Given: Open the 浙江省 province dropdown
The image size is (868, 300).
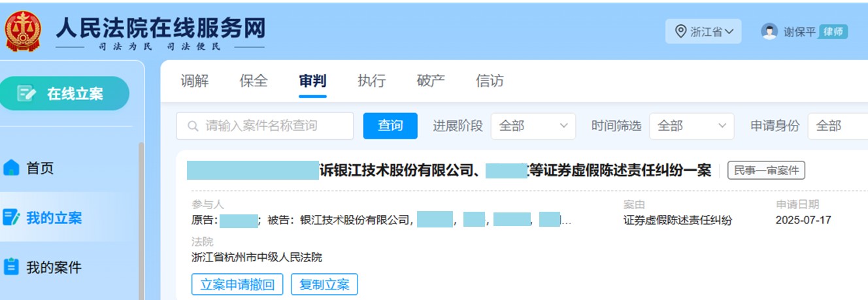Looking at the screenshot, I should click(703, 31).
